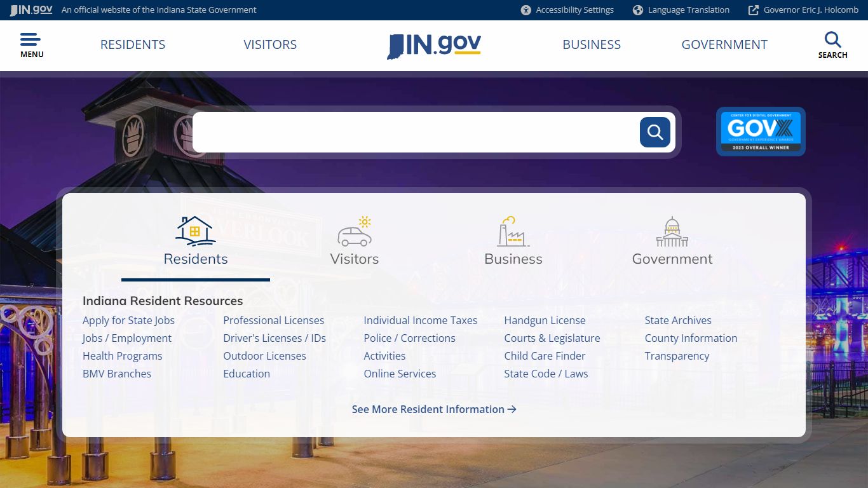
Task: Click See More Resident Information
Action: (x=434, y=409)
